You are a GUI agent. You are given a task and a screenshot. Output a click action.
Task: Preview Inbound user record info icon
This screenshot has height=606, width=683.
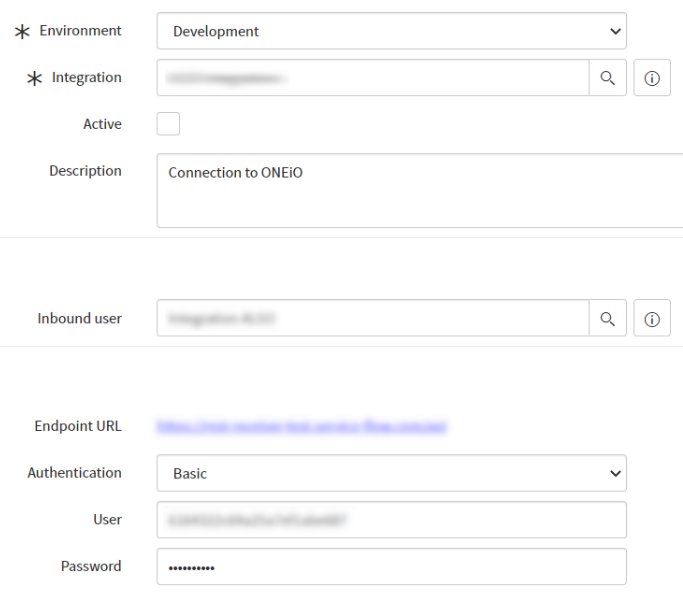(x=652, y=318)
